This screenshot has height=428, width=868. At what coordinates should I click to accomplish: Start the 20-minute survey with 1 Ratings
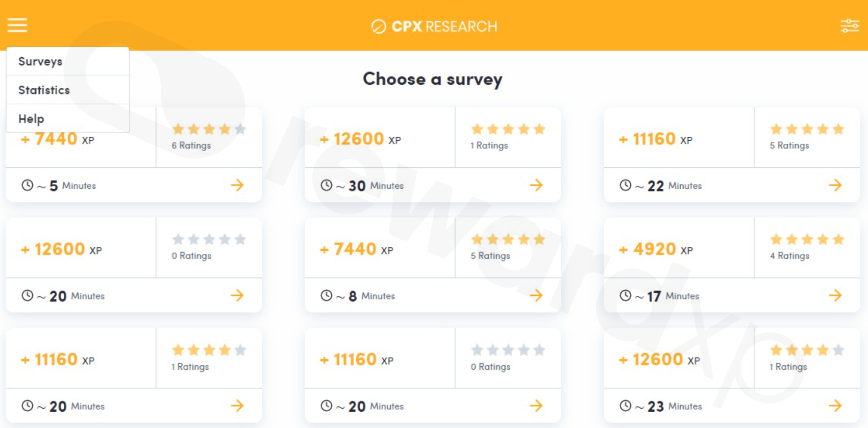point(238,406)
